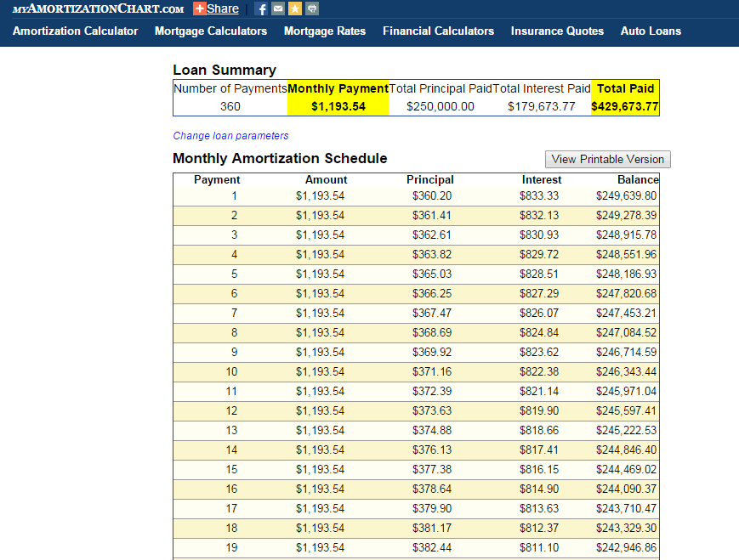This screenshot has width=739, height=560.
Task: Click the Number of Payments value 360
Action: 230,106
